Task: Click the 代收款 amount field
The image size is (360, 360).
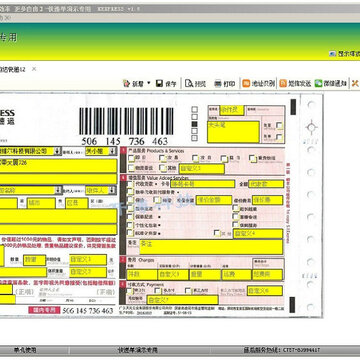Action: (266, 184)
